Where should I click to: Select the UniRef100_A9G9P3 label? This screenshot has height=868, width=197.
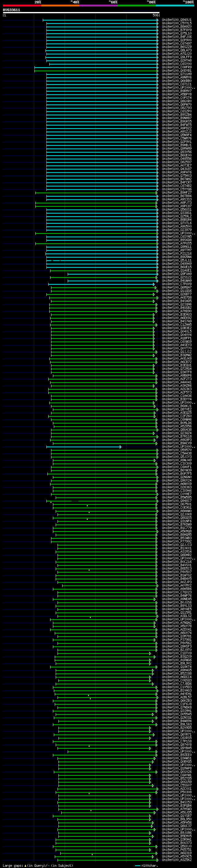(x=176, y=440)
